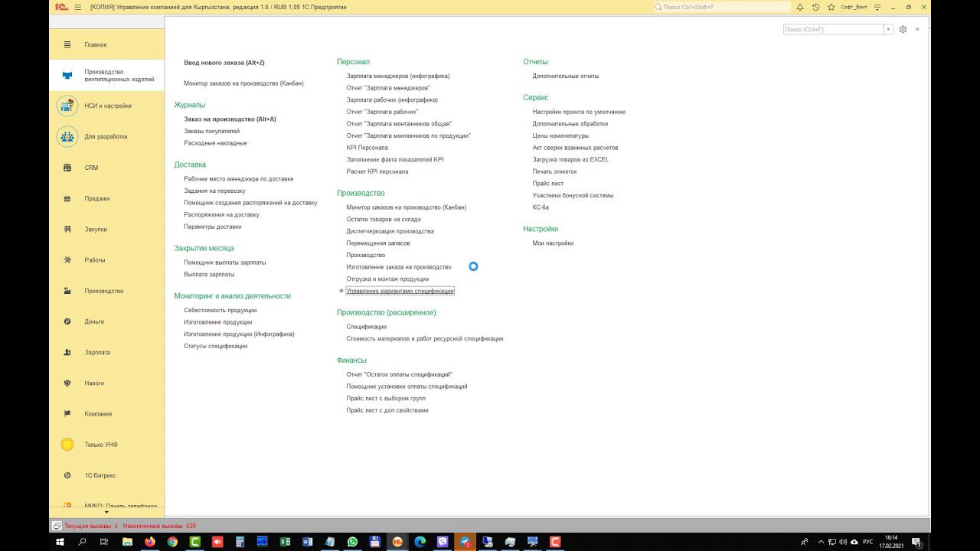Open Изготовление заказа на производство
This screenshot has width=980, height=551.
pyautogui.click(x=399, y=267)
